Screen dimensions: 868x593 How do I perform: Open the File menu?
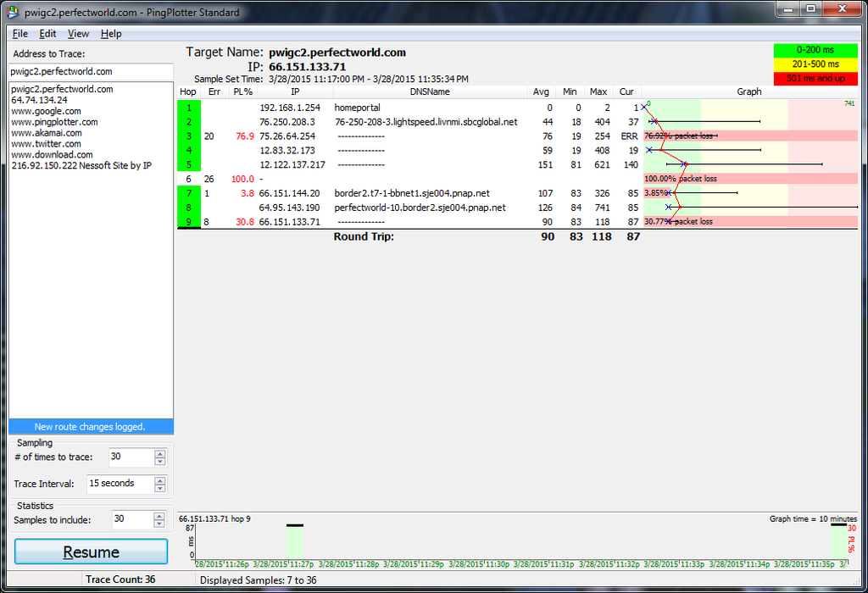click(20, 34)
